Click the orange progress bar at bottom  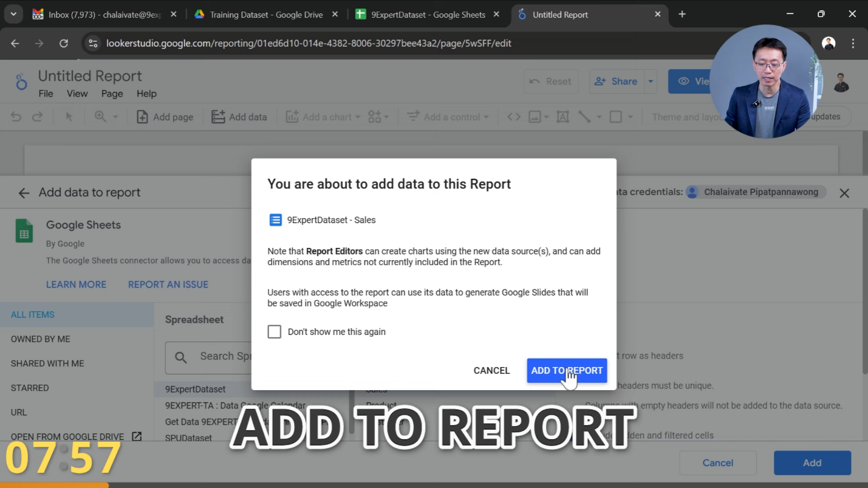53,484
